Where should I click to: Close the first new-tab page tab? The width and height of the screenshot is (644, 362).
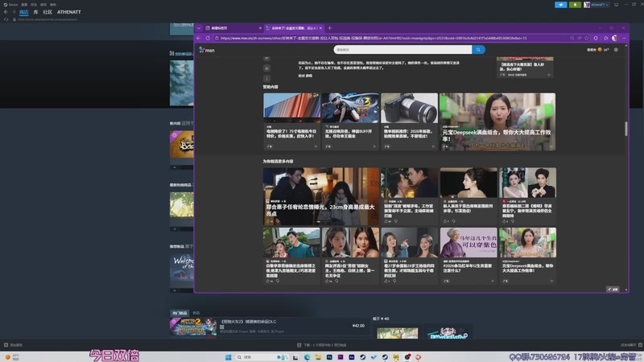point(260,28)
